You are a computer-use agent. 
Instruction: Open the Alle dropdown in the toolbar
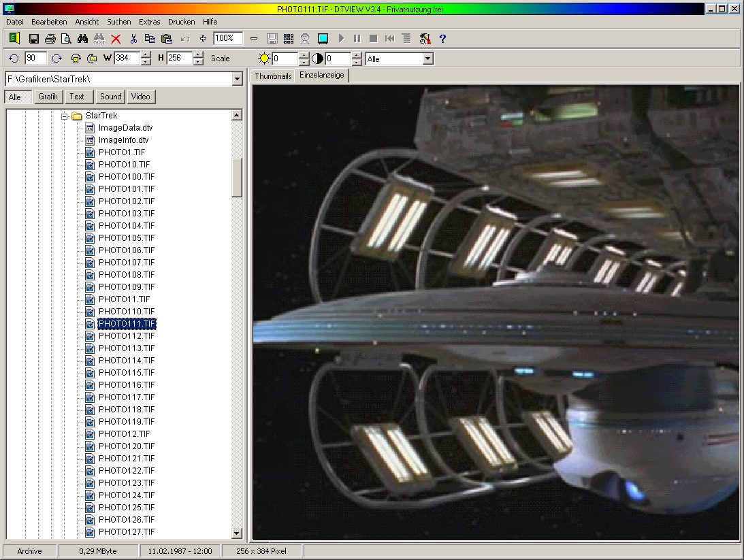click(x=427, y=59)
